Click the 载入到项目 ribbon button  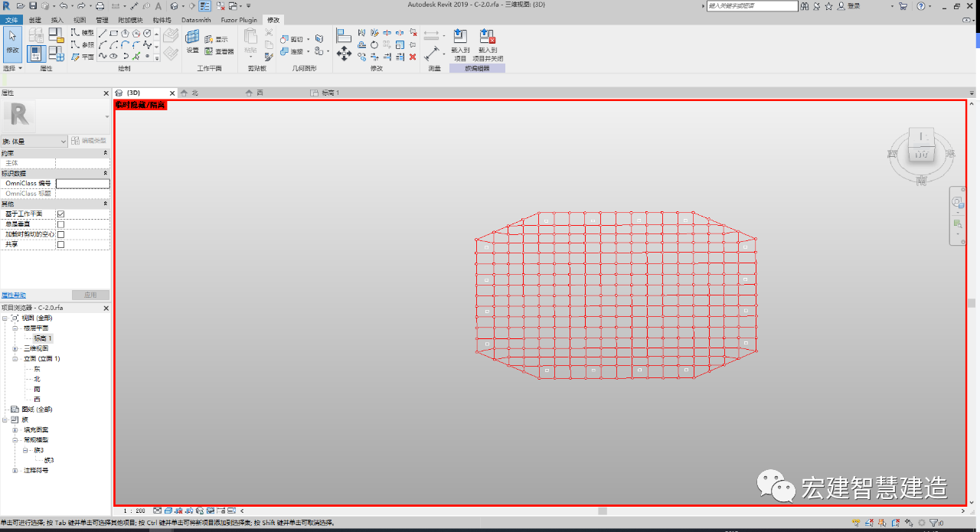[x=460, y=45]
